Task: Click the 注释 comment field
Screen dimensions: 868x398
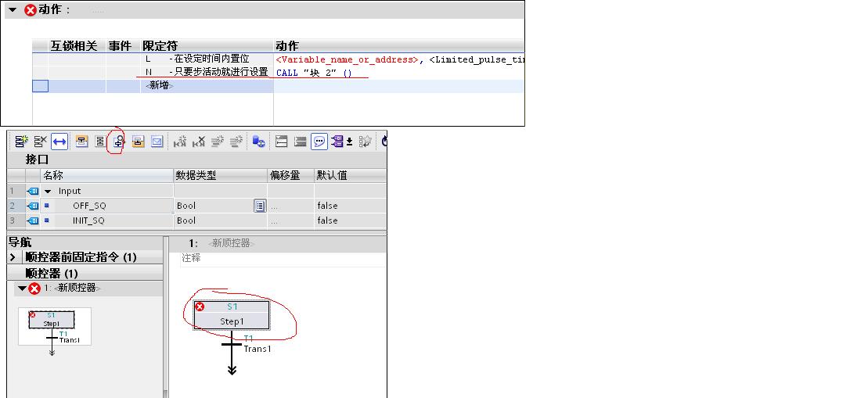Action: pos(283,260)
